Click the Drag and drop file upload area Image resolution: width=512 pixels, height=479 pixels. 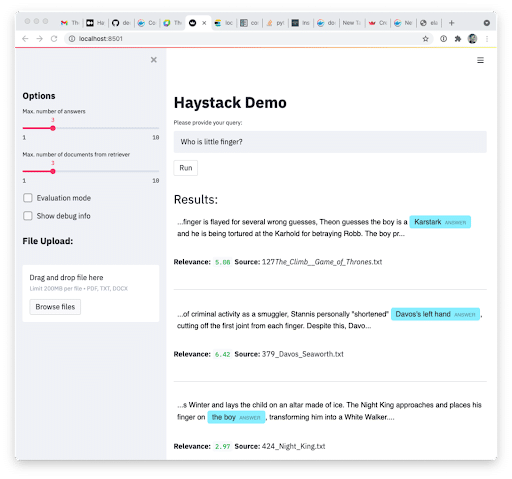pos(91,293)
